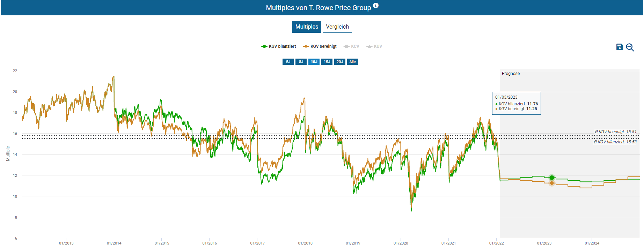Select the Multiples tab

coord(307,27)
